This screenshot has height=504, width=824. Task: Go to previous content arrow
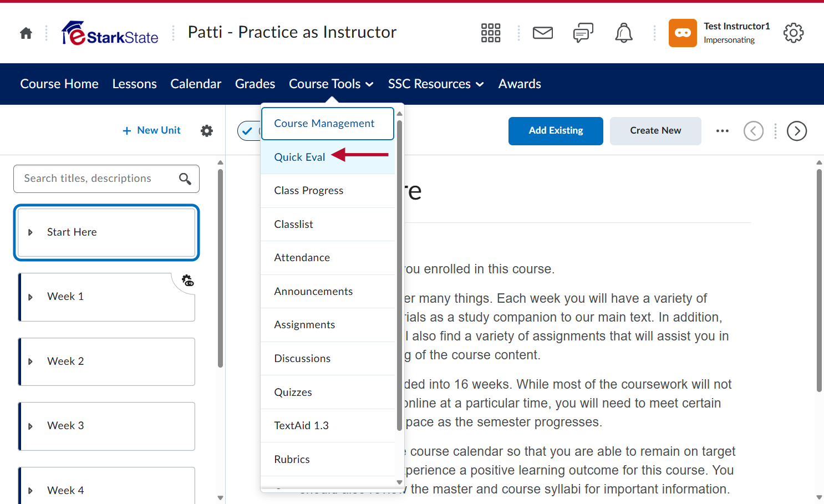tap(754, 131)
